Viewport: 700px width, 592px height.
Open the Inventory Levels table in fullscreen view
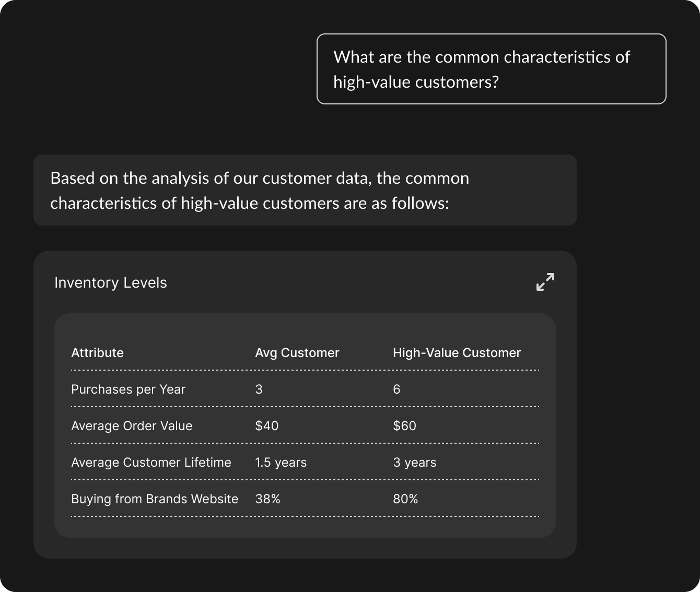pos(545,282)
